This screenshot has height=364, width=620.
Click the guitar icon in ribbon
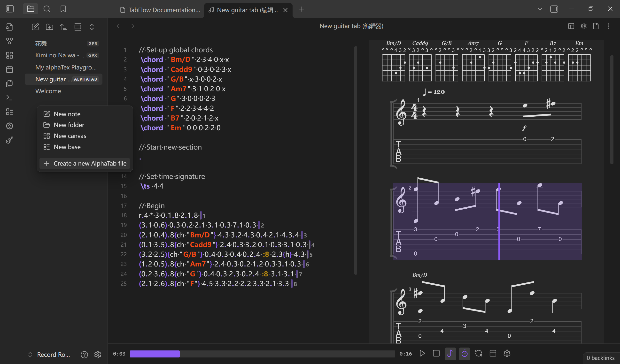pos(10,140)
